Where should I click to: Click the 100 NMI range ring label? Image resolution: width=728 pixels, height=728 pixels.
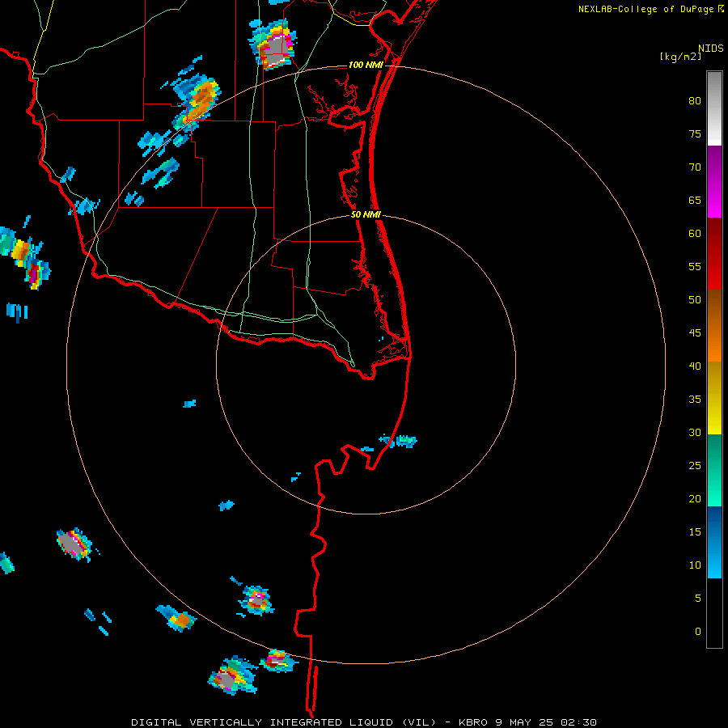[x=366, y=65]
